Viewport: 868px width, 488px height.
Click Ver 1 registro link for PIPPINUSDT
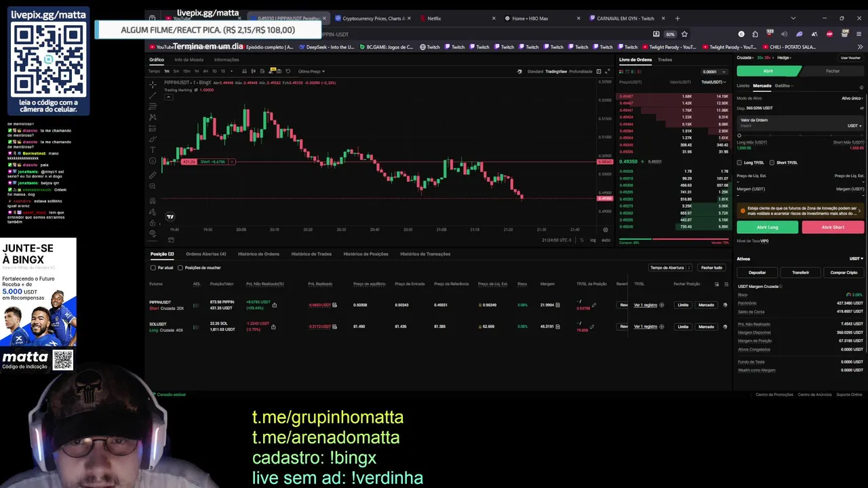(x=646, y=305)
